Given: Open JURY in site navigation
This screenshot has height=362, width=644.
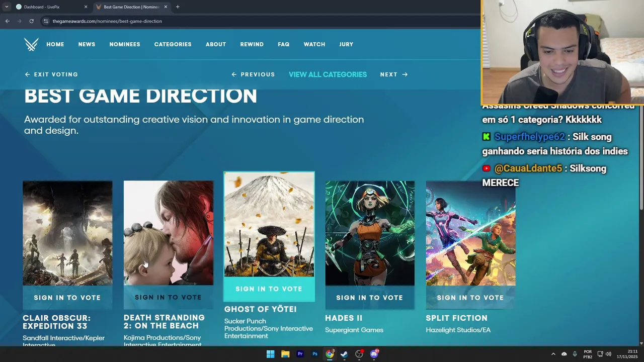Looking at the screenshot, I should click(346, 44).
